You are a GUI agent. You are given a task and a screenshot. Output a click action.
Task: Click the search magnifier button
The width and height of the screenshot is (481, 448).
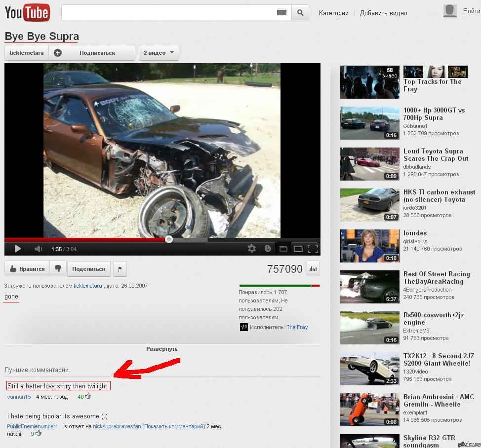[300, 13]
